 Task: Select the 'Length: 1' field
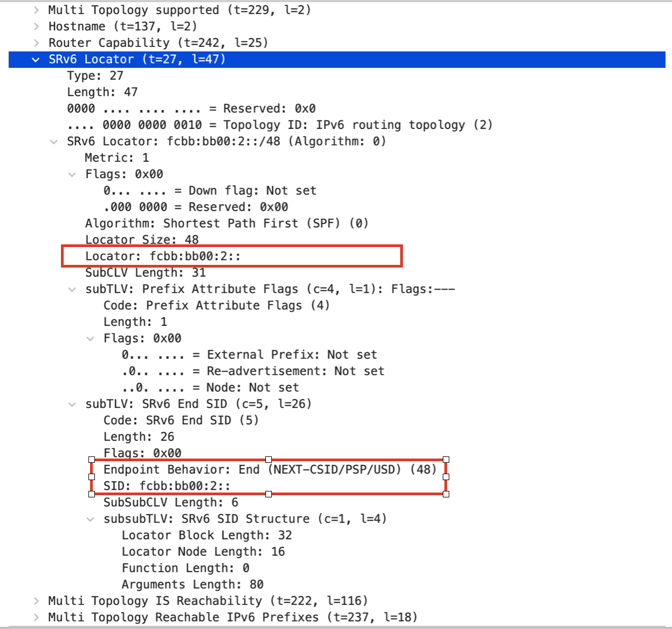tap(135, 322)
